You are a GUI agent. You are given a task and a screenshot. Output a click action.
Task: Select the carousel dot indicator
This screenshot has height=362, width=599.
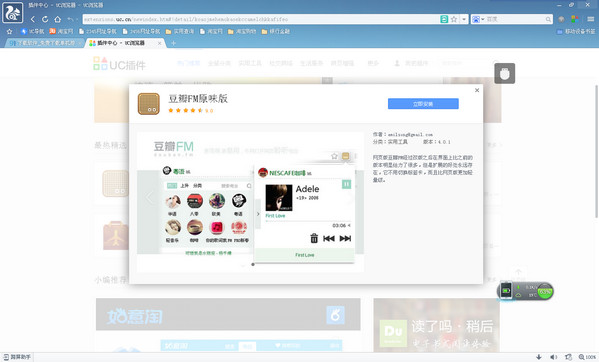(x=253, y=264)
